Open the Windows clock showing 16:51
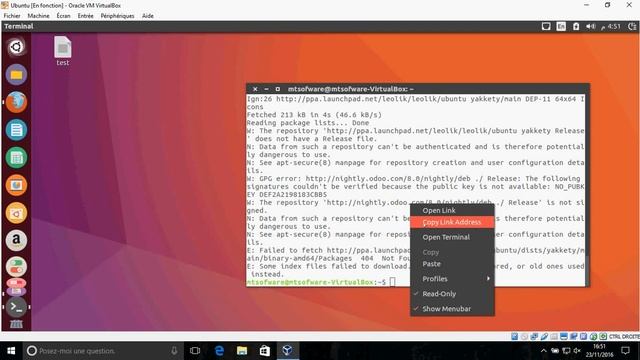The height and width of the screenshot is (360, 640). point(600,351)
